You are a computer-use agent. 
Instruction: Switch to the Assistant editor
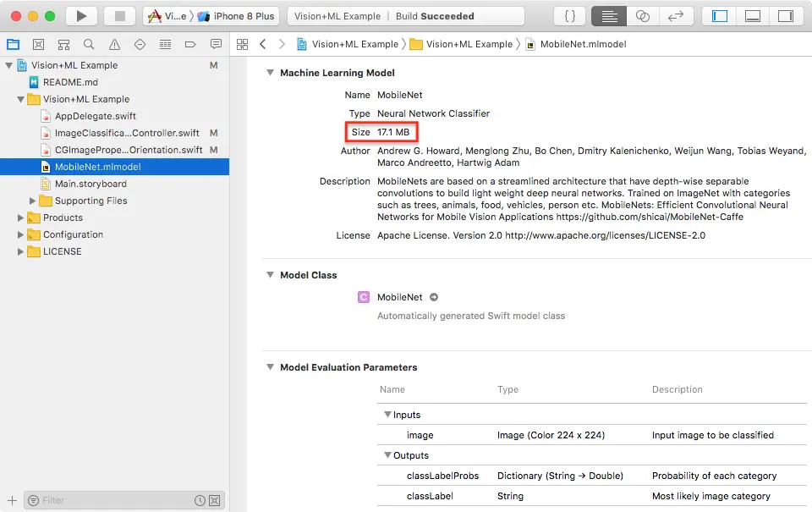point(643,16)
